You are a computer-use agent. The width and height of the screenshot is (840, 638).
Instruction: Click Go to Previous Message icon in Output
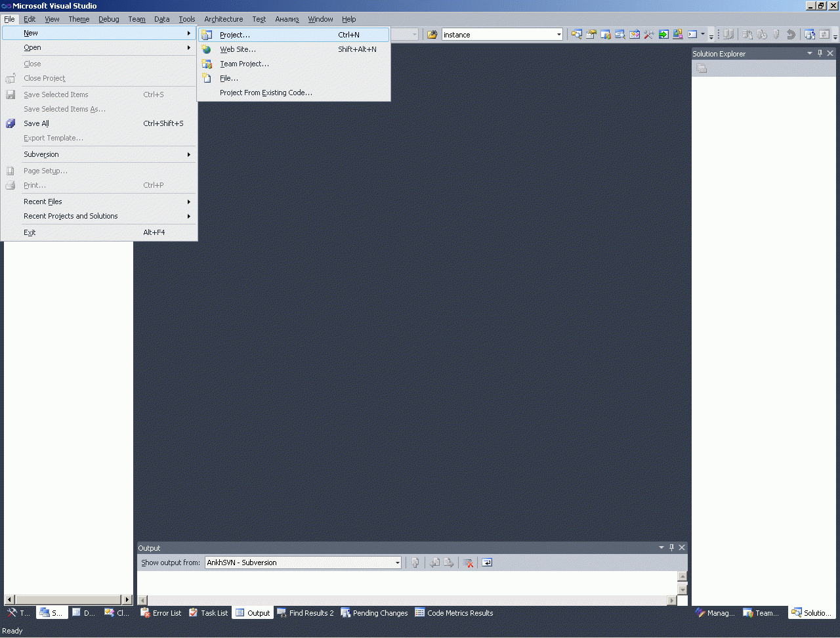coord(434,563)
